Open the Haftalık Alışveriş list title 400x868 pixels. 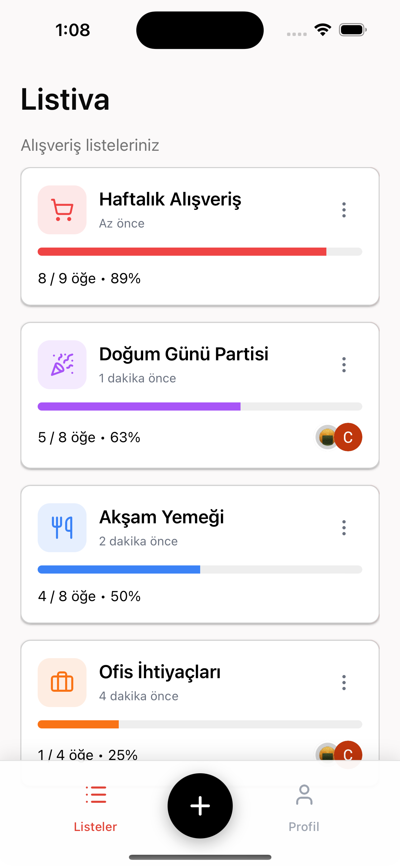[170, 199]
